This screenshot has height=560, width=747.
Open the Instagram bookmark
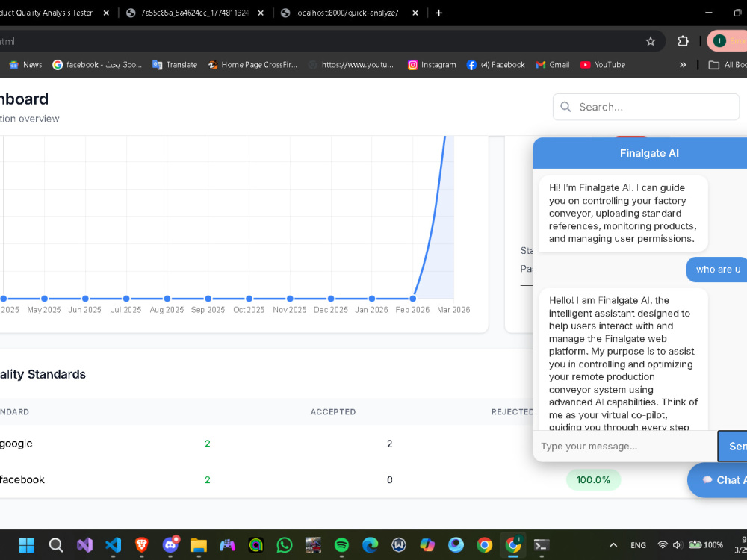click(432, 65)
